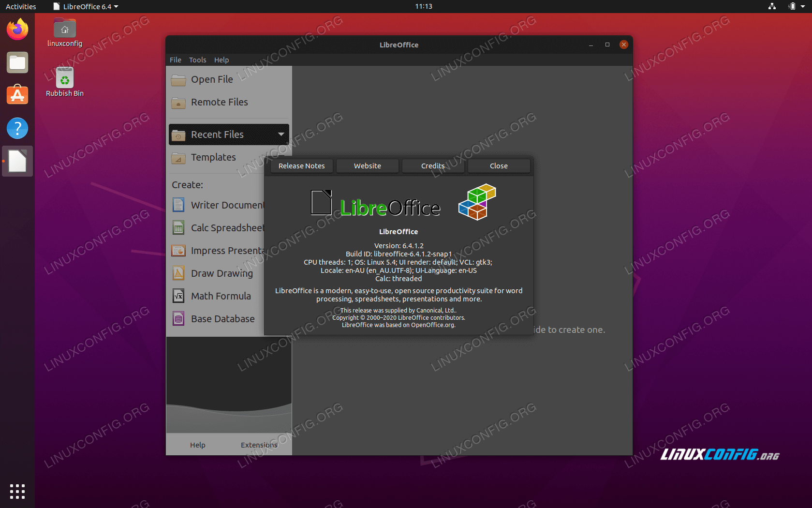Click the Impress Presentation icon
The height and width of the screenshot is (508, 812).
coord(178,251)
